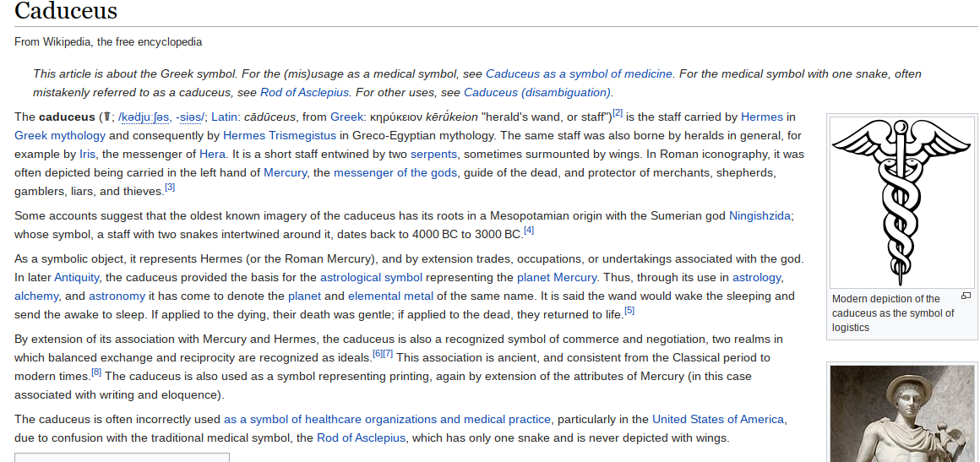The width and height of the screenshot is (980, 462).
Task: Follow the 'astrology' link
Action: (x=756, y=278)
